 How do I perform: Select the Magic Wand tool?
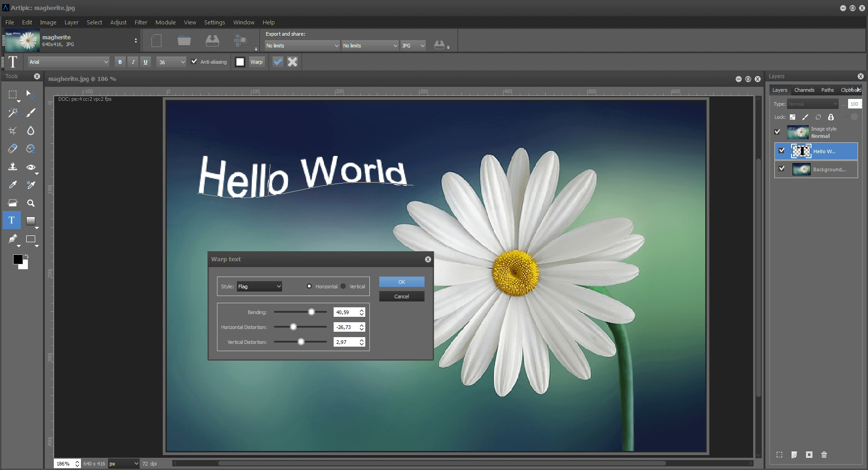coord(13,113)
